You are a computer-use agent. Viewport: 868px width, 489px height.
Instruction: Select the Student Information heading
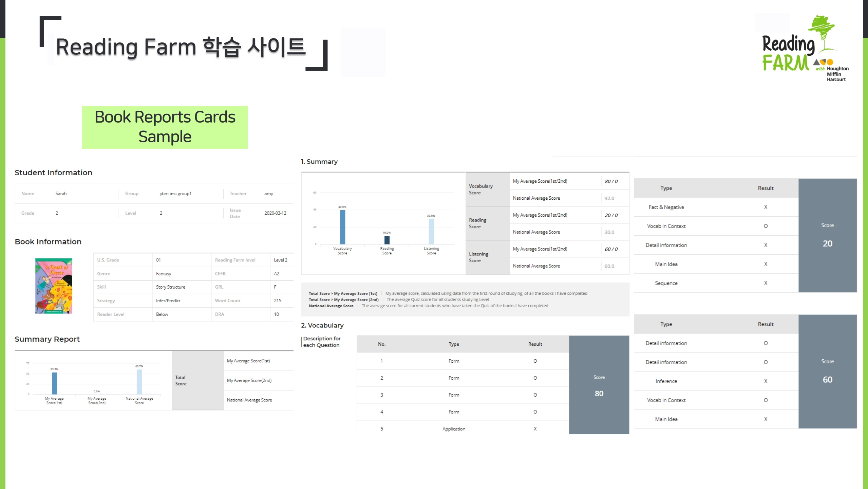tap(53, 173)
